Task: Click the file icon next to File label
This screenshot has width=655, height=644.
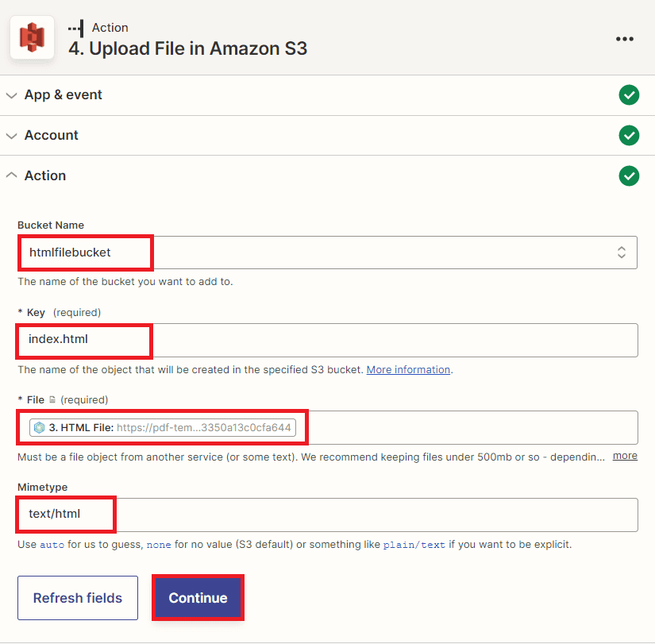Action: point(52,400)
